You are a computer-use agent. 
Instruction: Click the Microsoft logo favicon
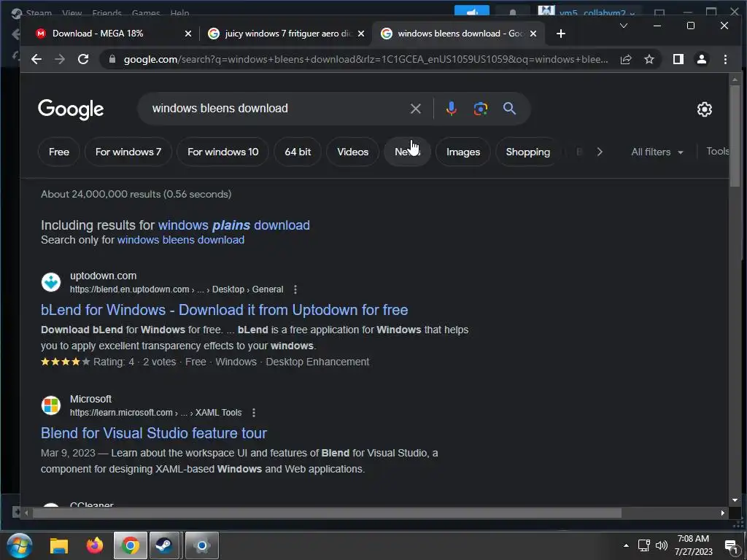click(x=51, y=405)
